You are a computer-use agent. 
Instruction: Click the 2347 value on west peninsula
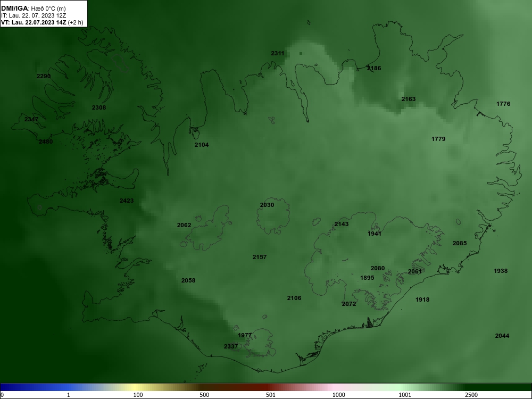(x=31, y=119)
